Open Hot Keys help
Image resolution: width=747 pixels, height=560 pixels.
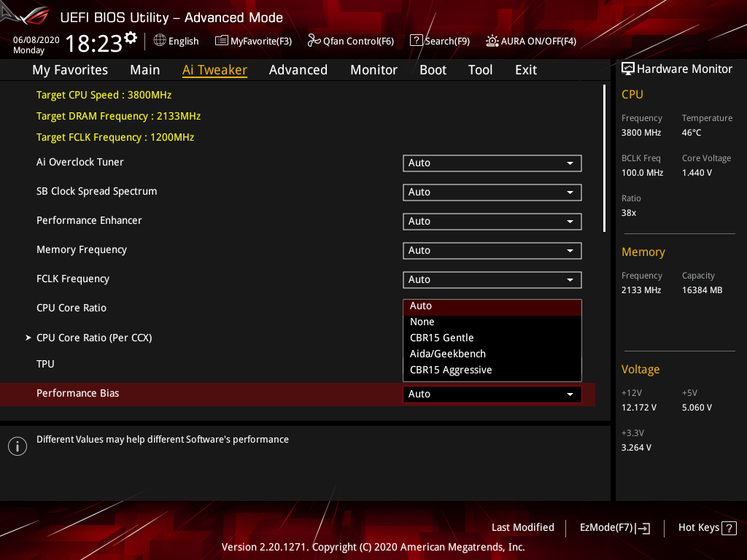click(x=707, y=528)
